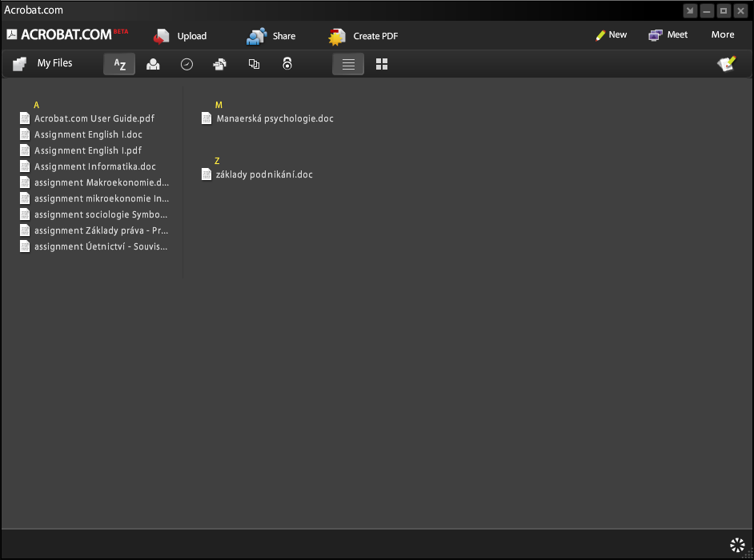Select assignment mikroekonomie file
The width and height of the screenshot is (754, 560).
coord(102,198)
